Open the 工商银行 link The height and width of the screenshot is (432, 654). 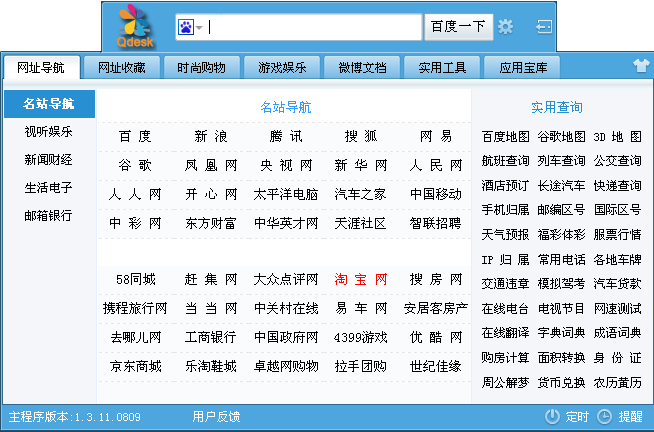click(x=210, y=337)
